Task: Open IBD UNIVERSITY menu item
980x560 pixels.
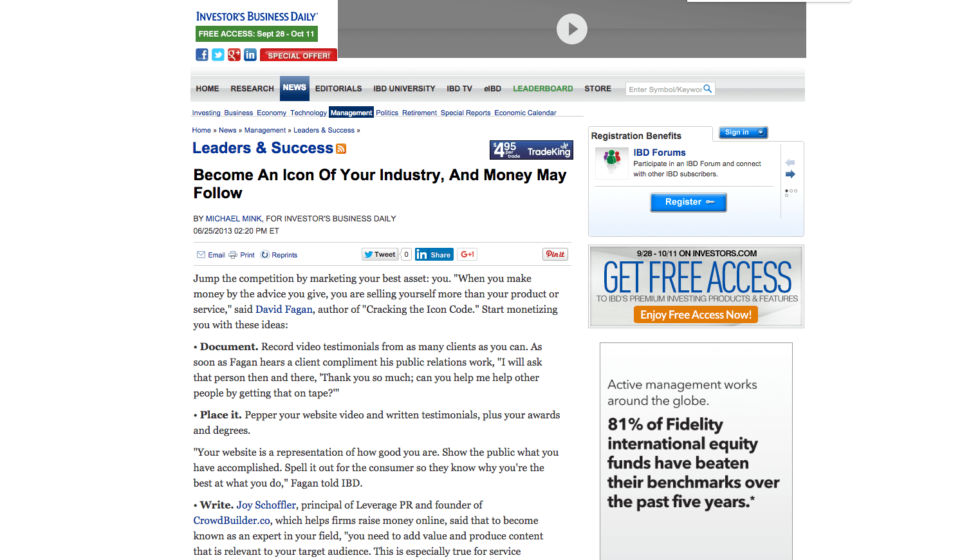Action: click(x=404, y=89)
